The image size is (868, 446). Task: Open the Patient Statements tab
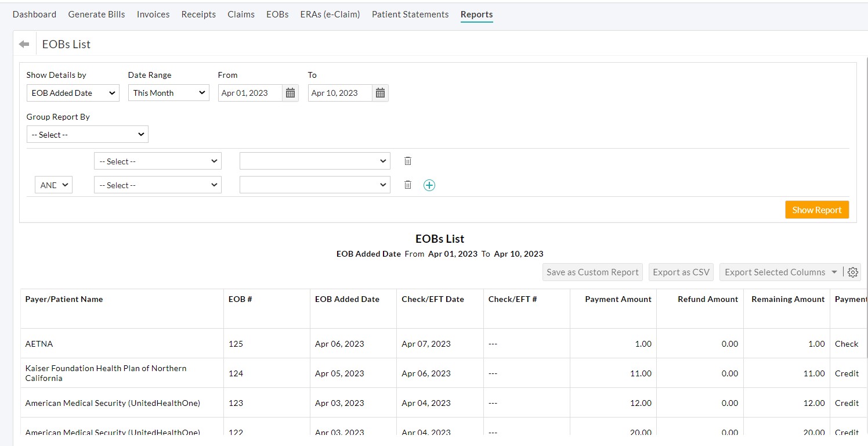410,14
